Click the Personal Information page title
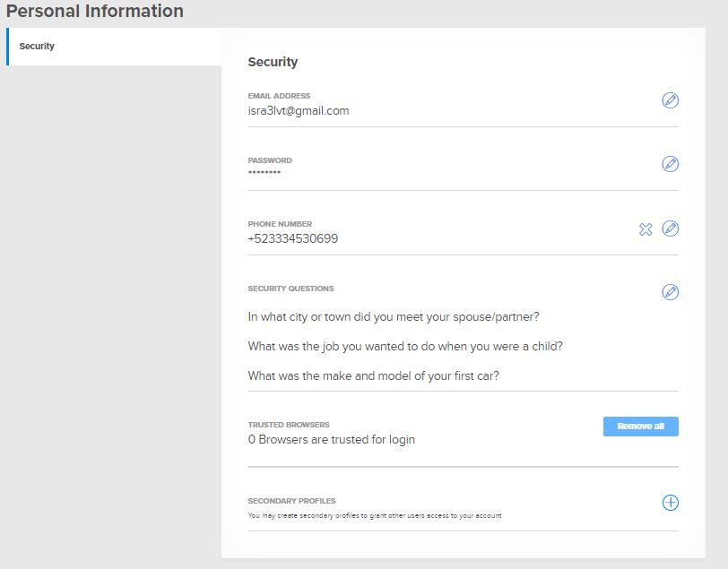Viewport: 728px width, 569px height. [x=95, y=12]
